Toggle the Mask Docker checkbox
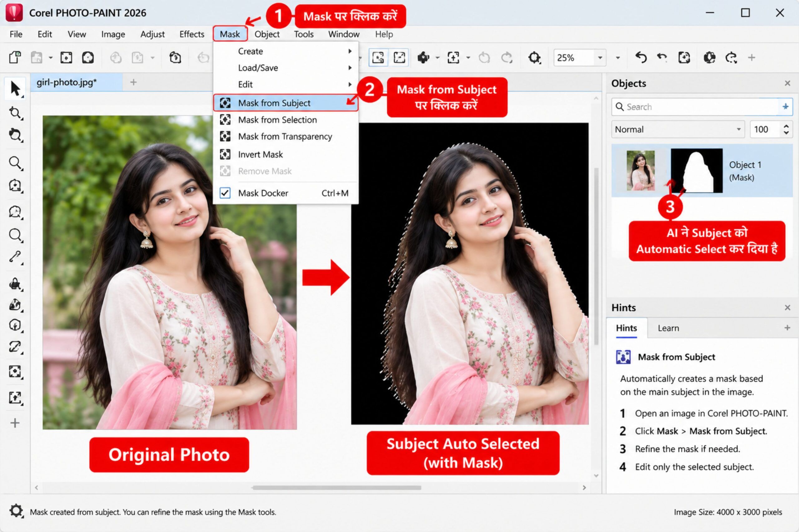Image resolution: width=799 pixels, height=532 pixels. pyautogui.click(x=225, y=193)
